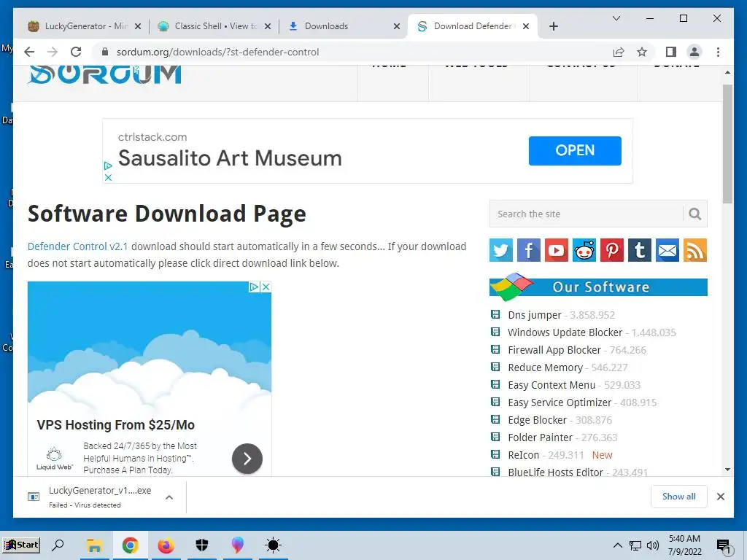Click the Sordum logo
The width and height of the screenshot is (747, 560).
tap(104, 75)
